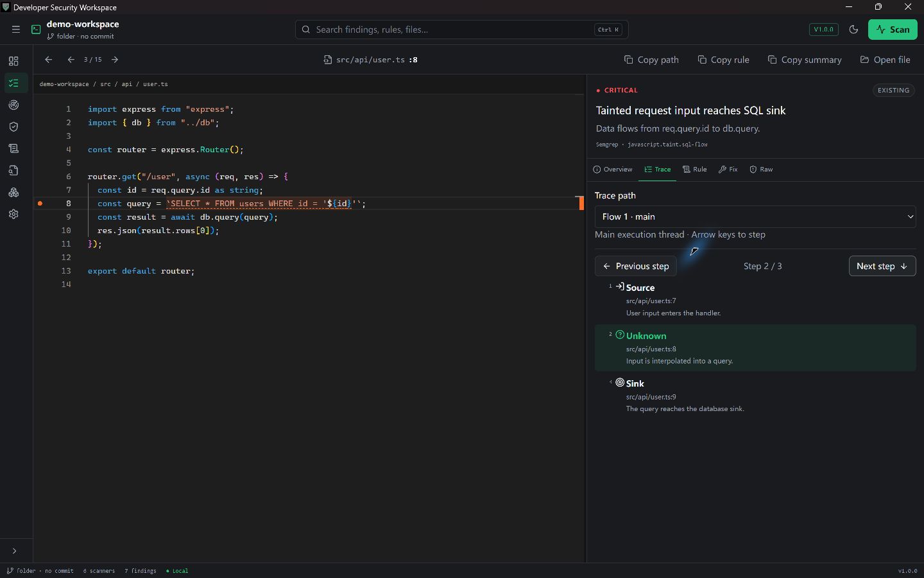Click Copy summary

click(x=805, y=60)
